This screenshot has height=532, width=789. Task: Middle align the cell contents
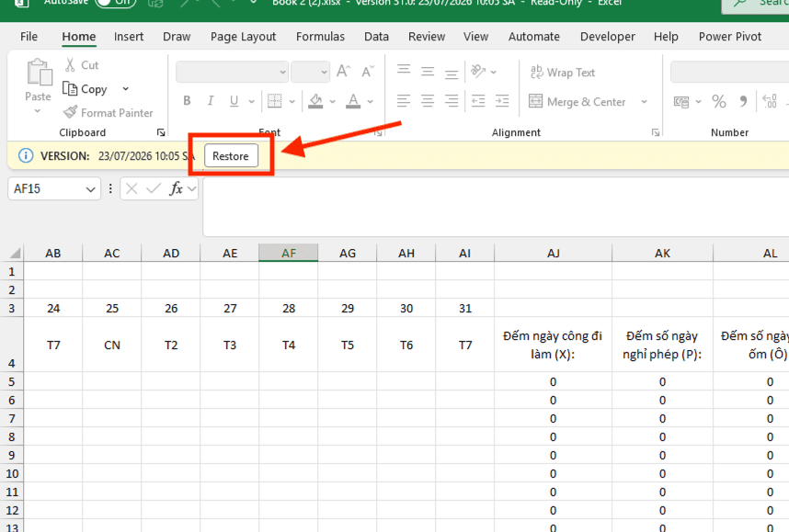(428, 72)
